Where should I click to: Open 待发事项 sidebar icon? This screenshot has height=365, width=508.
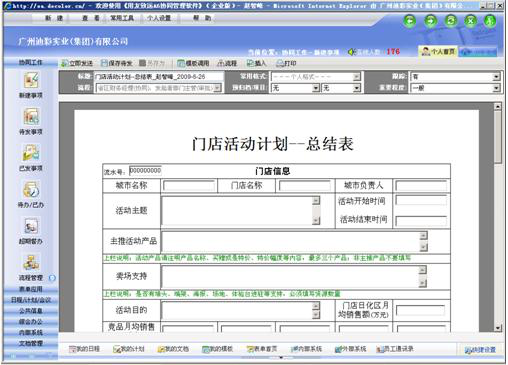point(31,117)
